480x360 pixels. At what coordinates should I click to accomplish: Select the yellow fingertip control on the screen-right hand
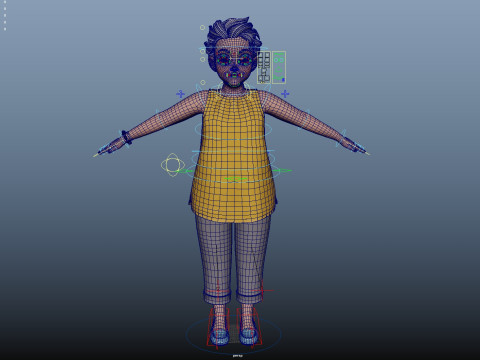[367, 153]
